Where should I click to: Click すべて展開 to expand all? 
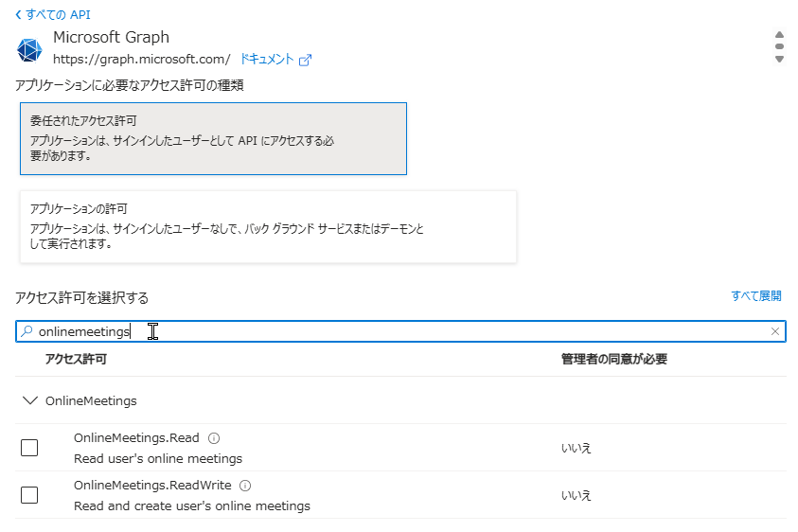pyautogui.click(x=755, y=295)
